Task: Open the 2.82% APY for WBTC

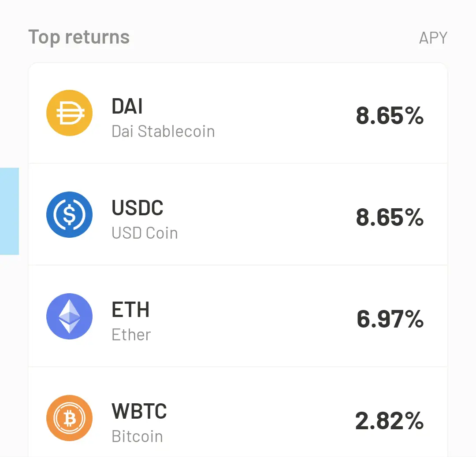Action: tap(389, 421)
